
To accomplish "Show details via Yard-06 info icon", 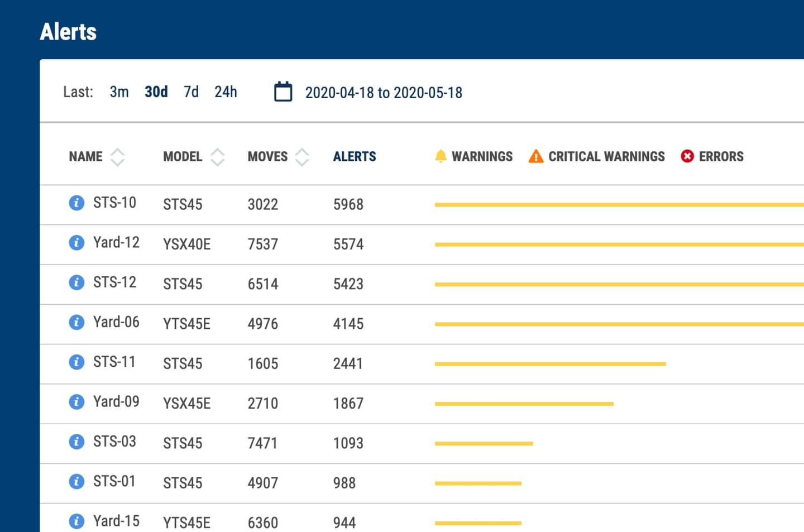I will click(76, 322).
